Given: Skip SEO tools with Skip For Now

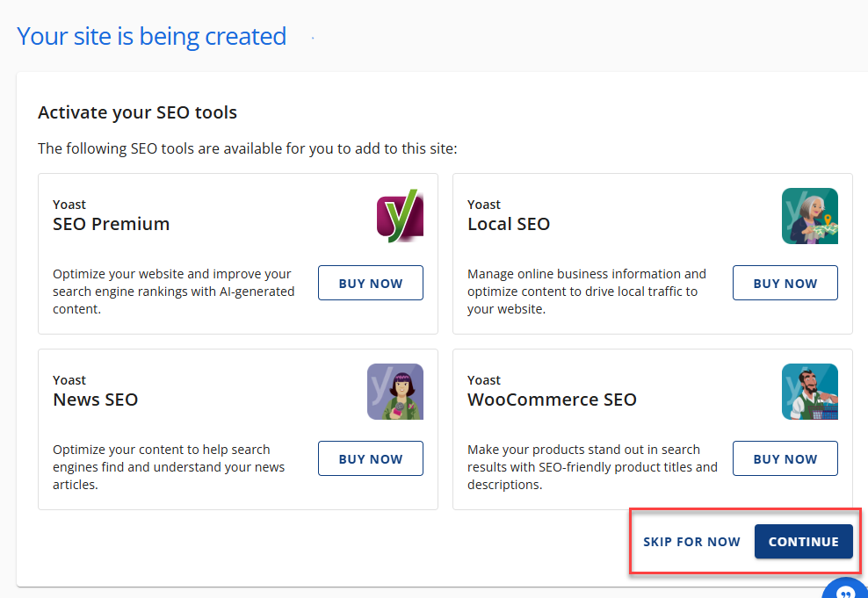Looking at the screenshot, I should tap(691, 542).
